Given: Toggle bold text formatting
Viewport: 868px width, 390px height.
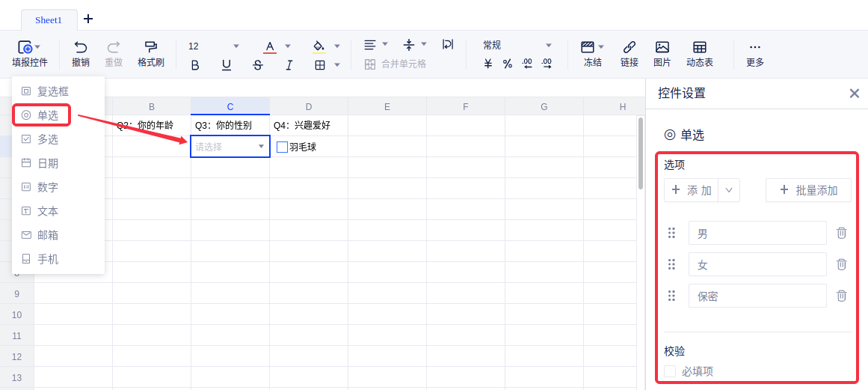Looking at the screenshot, I should pyautogui.click(x=195, y=65).
